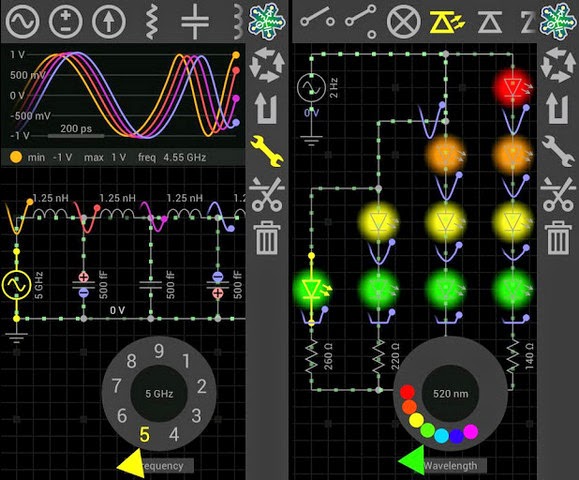Select digit 1 on the frequency dial
The height and width of the screenshot is (480, 579).
186,361
